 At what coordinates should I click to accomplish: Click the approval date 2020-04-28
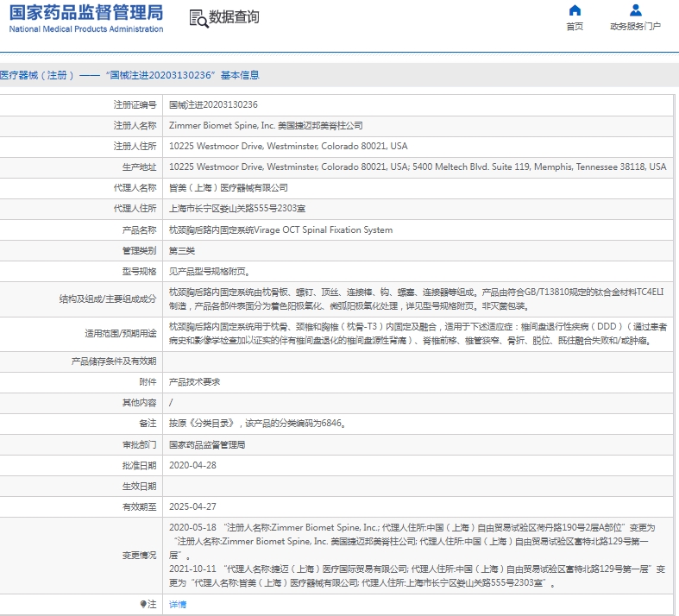(x=192, y=465)
